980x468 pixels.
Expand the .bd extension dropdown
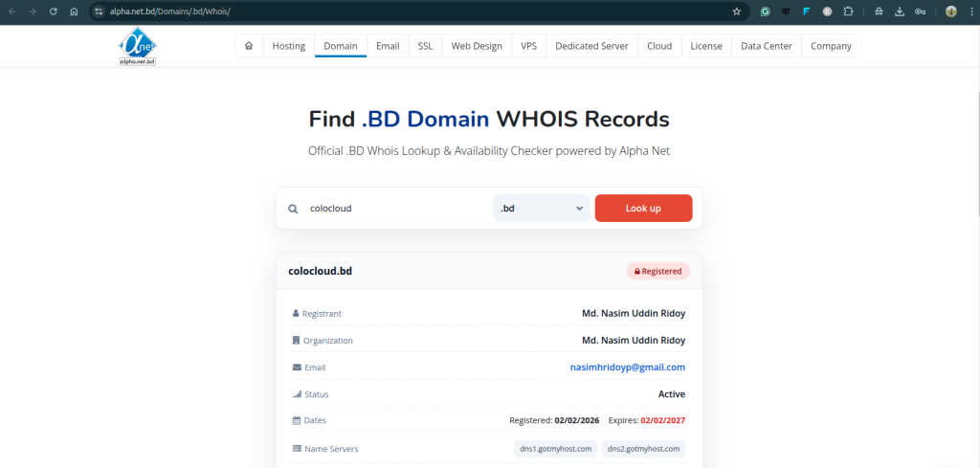pos(542,209)
